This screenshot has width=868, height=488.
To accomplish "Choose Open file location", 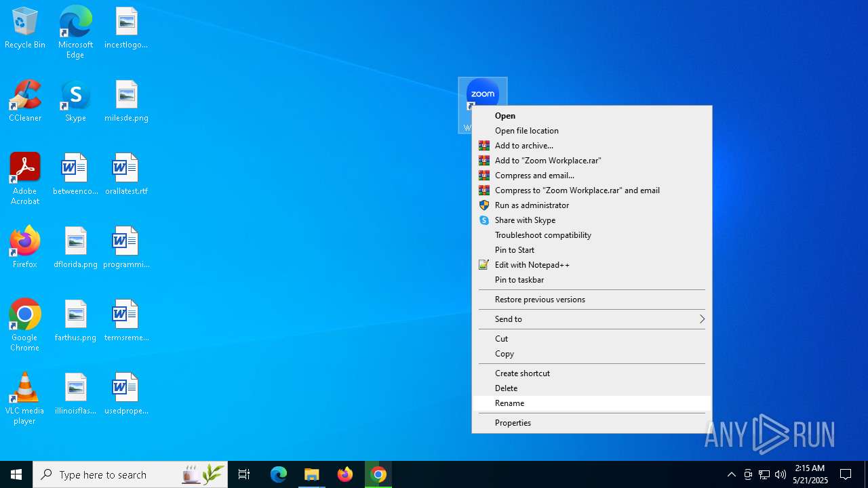I will (592, 131).
